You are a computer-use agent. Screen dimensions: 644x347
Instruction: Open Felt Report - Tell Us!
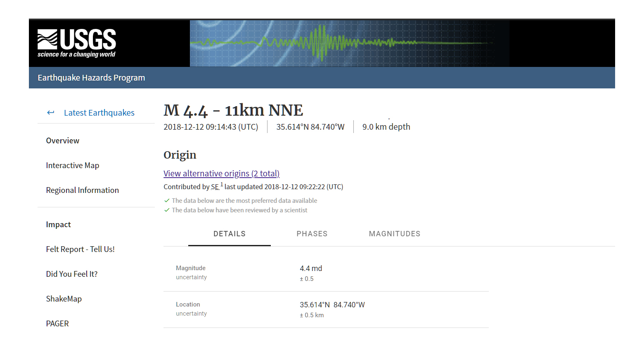point(80,249)
